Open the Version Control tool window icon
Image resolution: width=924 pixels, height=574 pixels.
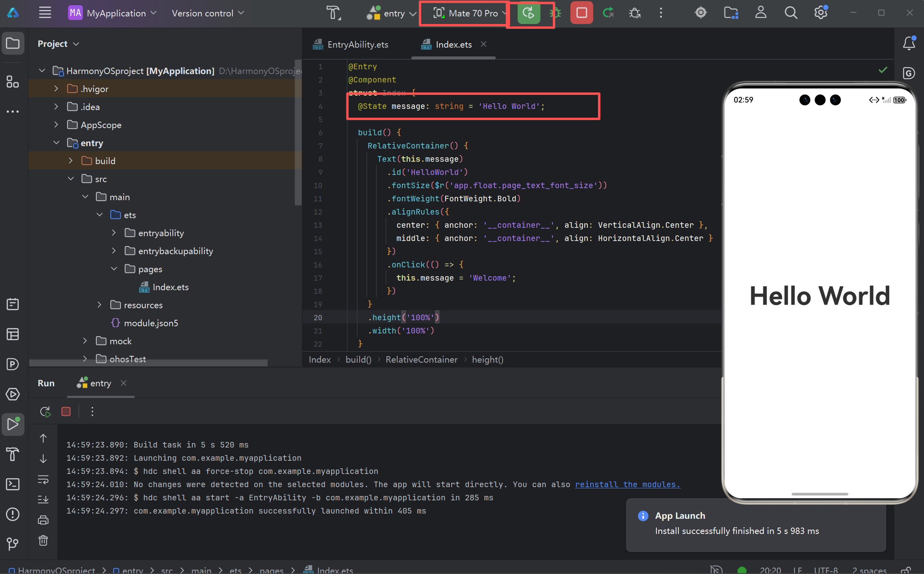coord(13,544)
